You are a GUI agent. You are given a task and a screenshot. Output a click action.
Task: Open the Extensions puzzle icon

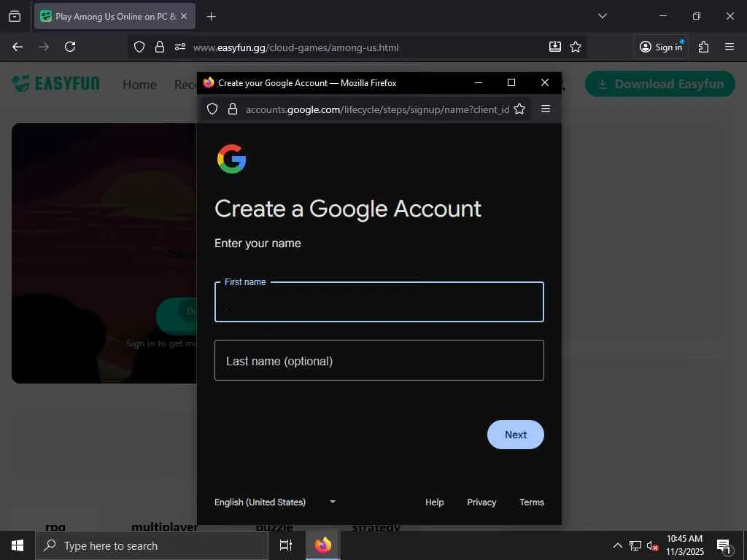[x=703, y=47]
